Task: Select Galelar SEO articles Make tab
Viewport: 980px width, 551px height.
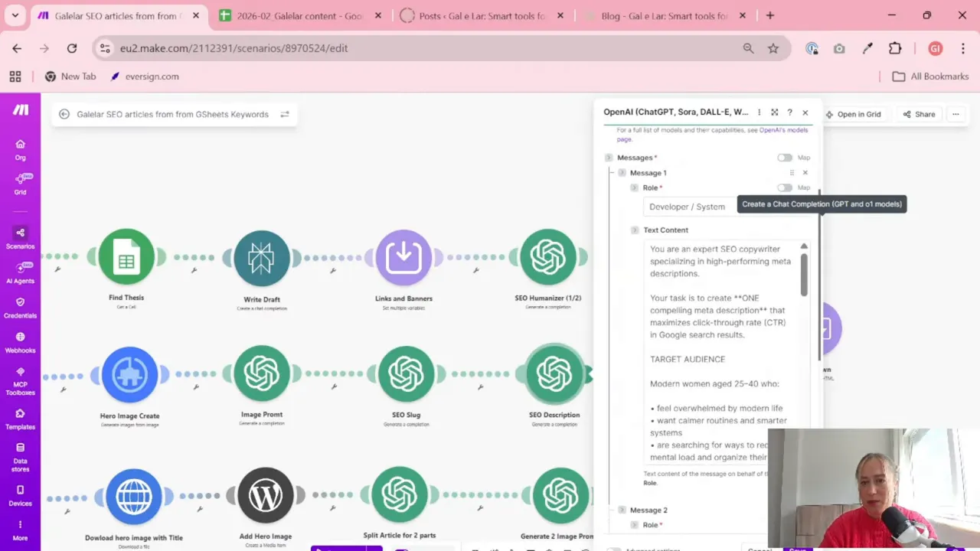Action: [118, 15]
